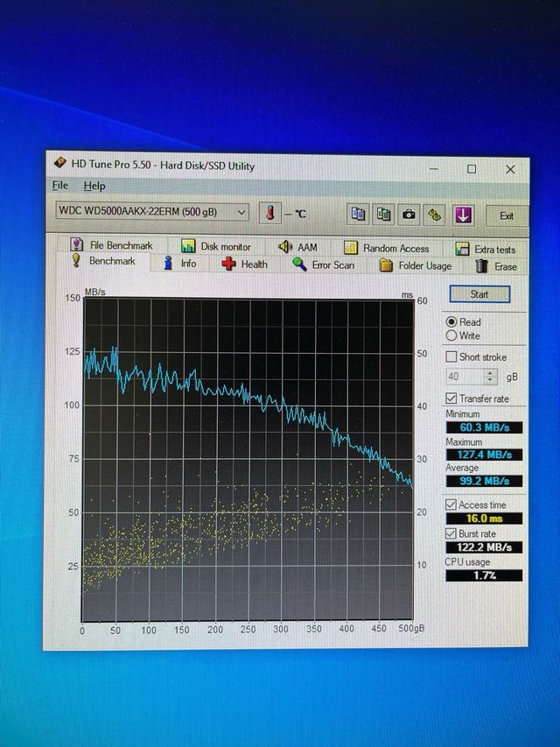Select the Write radio button
The height and width of the screenshot is (747, 560).
tap(451, 335)
